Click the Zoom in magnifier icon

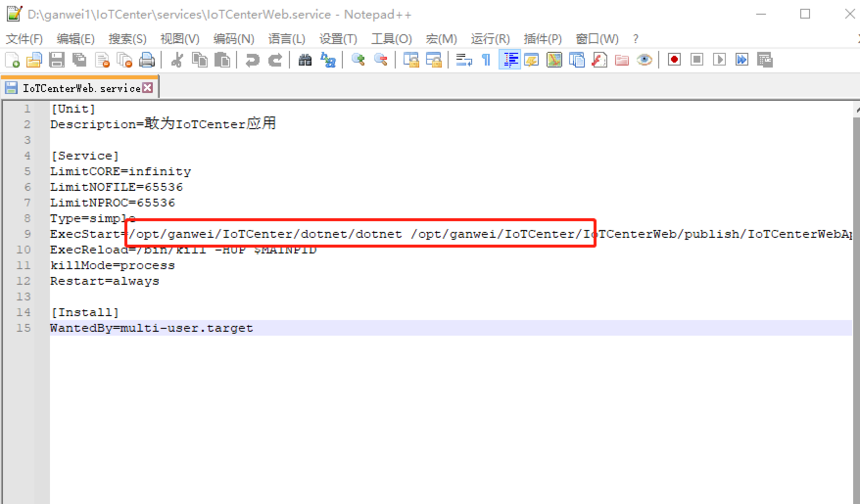pos(358,60)
